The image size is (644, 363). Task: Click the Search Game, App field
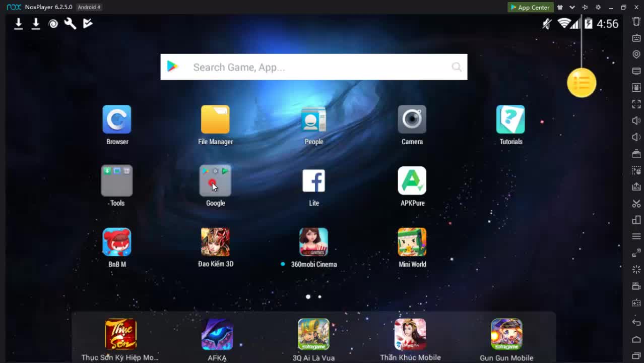coord(313,67)
